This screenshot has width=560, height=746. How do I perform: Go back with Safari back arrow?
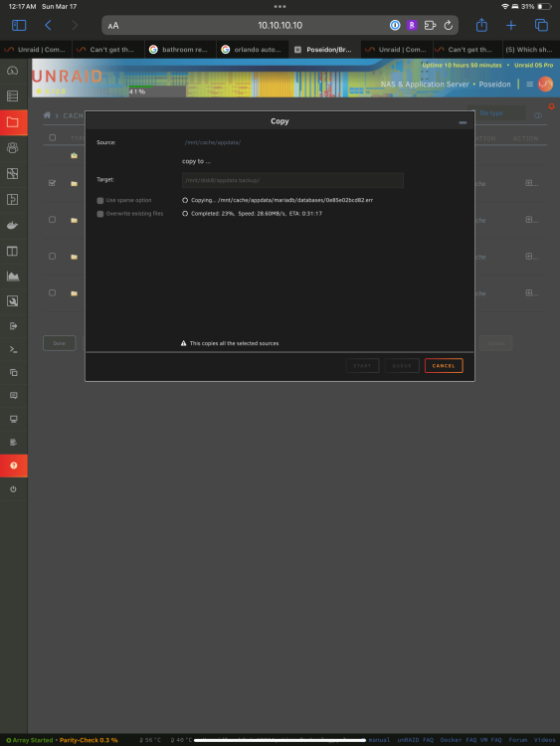click(48, 25)
